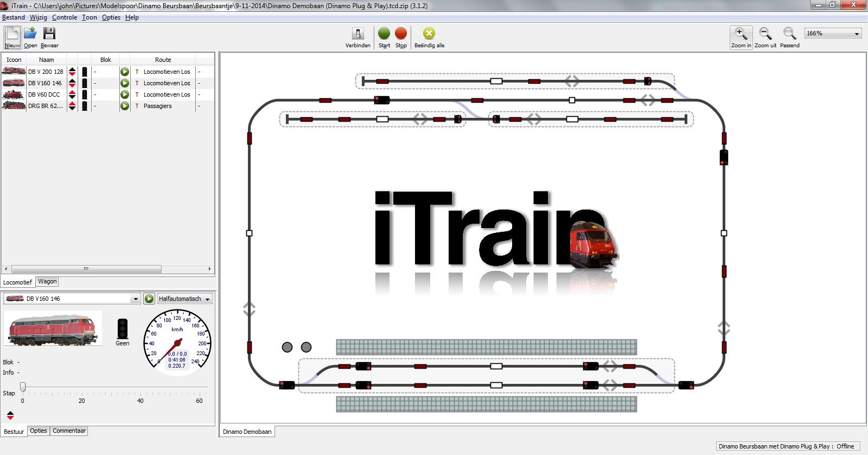This screenshot has height=455, width=868.
Task: Switch to the Commentaar tab
Action: pos(69,431)
